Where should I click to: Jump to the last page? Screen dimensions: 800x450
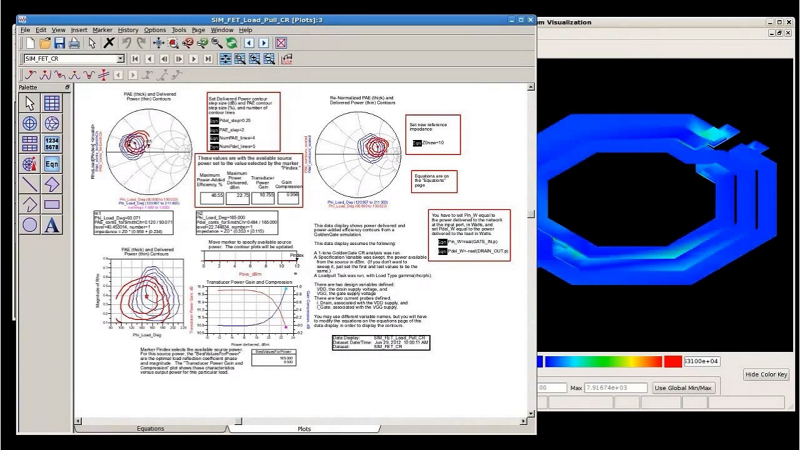208,59
